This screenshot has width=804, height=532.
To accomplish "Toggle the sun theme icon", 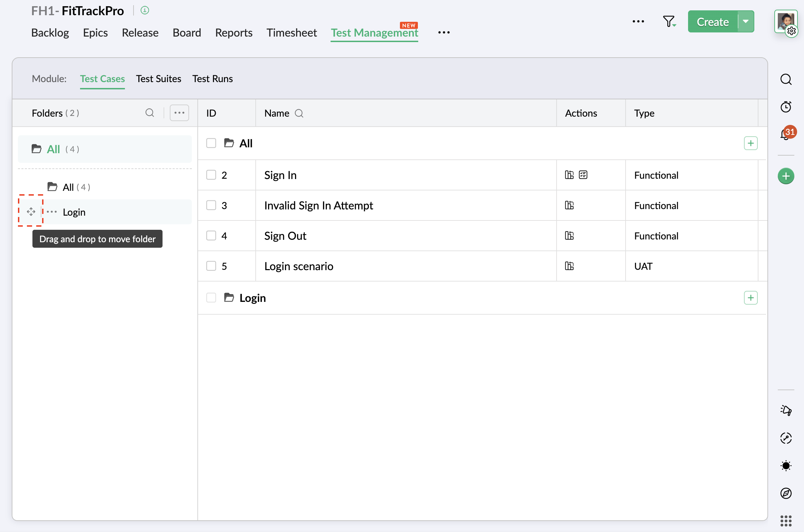I will coord(786,465).
